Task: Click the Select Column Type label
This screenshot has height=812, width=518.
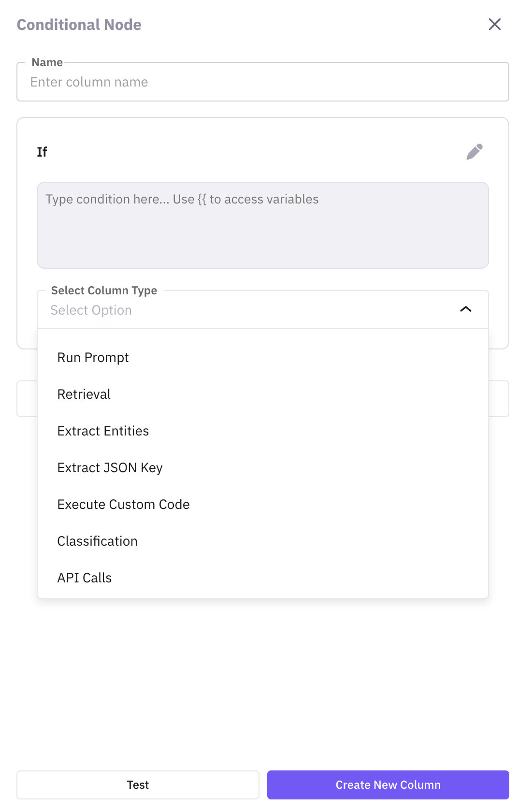Action: 104,290
